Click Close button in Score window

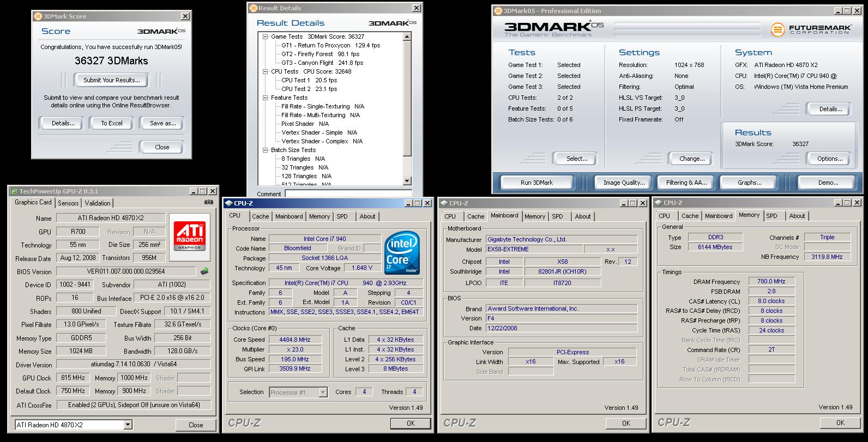pyautogui.click(x=162, y=147)
